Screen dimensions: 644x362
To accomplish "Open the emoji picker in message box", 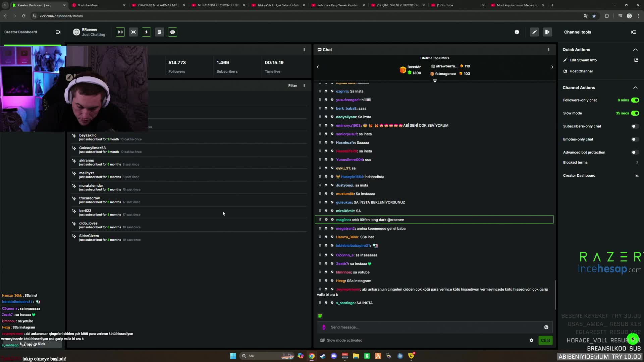I will [546, 327].
